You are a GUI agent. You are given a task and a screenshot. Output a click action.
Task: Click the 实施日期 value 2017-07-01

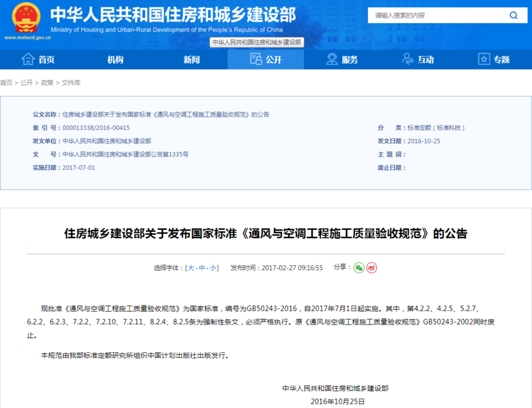coord(79,168)
